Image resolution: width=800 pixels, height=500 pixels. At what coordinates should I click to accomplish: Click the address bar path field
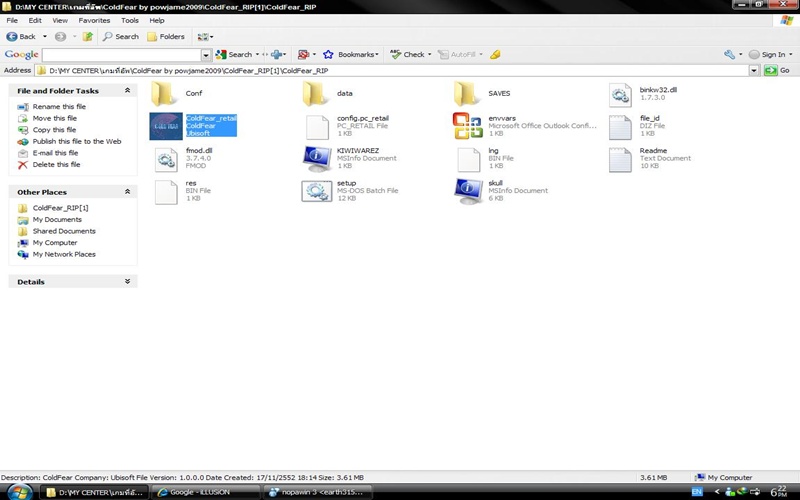(x=392, y=70)
